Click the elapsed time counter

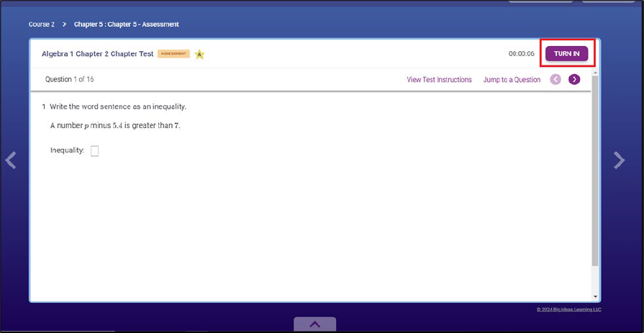521,54
